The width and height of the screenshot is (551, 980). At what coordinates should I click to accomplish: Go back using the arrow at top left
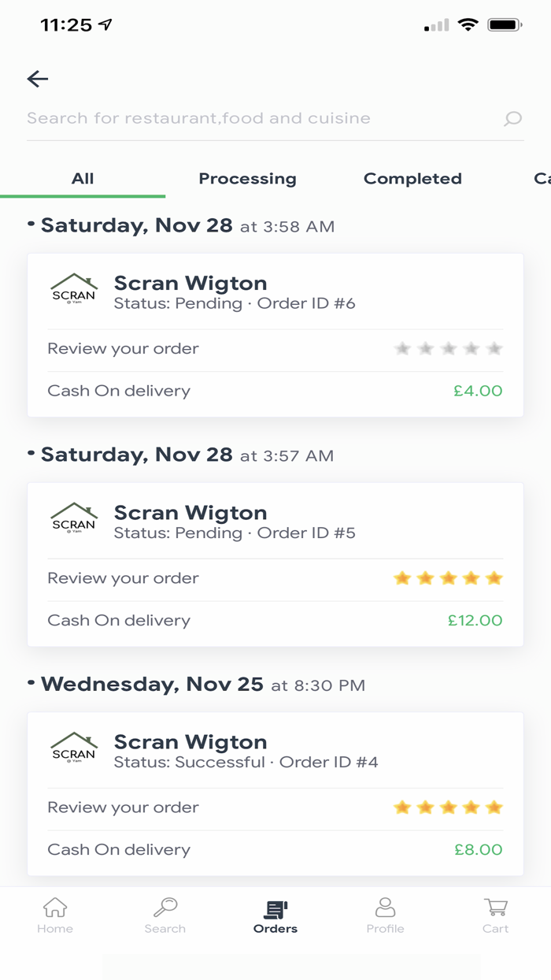tap(37, 78)
